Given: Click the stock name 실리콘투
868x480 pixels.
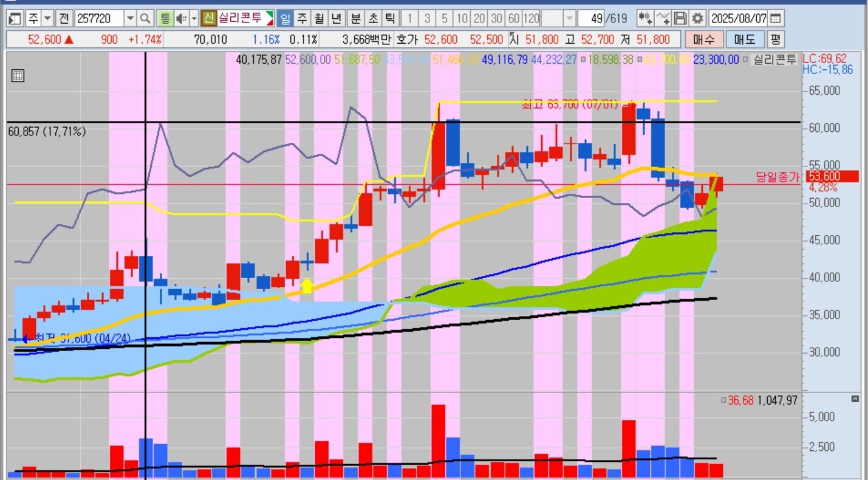Looking at the screenshot, I should point(239,18).
